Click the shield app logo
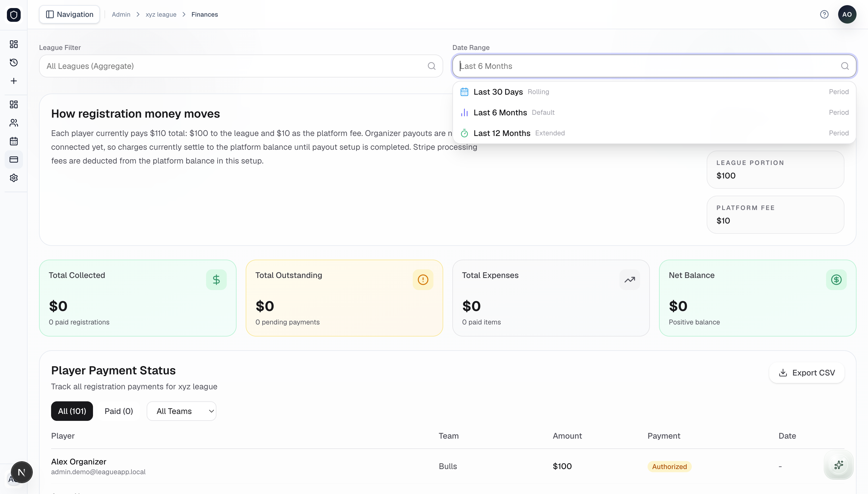This screenshot has height=494, width=868. [13, 15]
